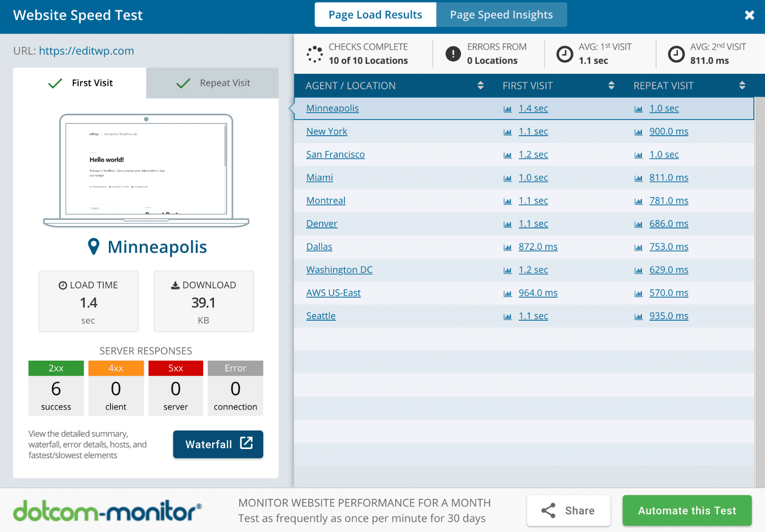Screen dimensions: 765x532
Task: Click the Automate this Test button
Action: click(x=686, y=510)
